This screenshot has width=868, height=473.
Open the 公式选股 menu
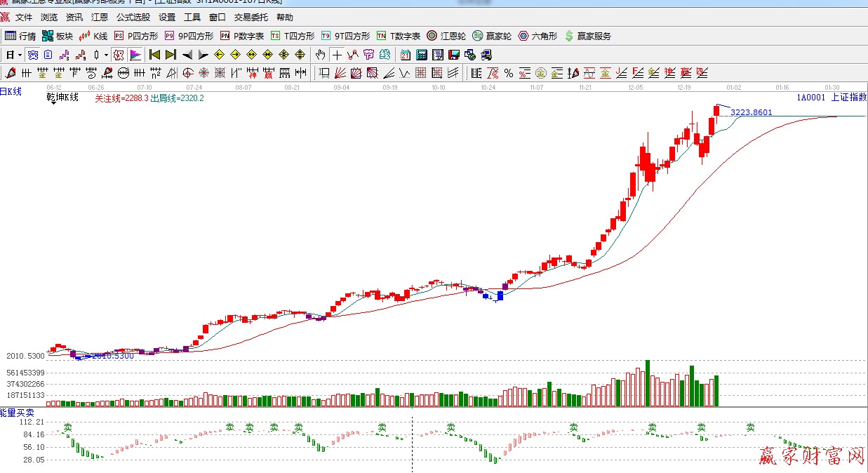click(x=133, y=18)
